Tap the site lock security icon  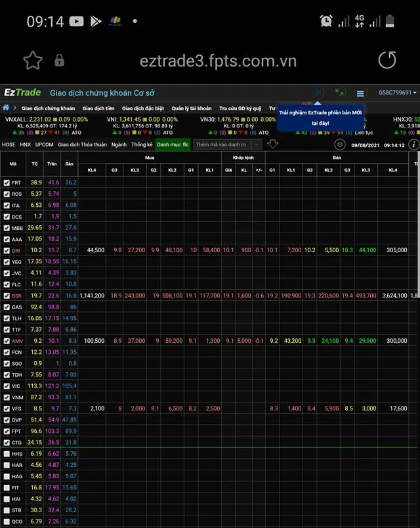click(59, 60)
